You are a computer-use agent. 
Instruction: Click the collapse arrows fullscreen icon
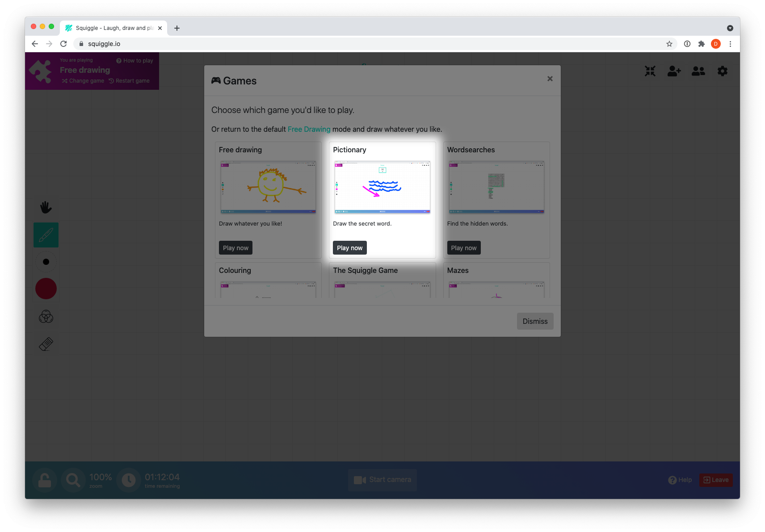click(650, 71)
